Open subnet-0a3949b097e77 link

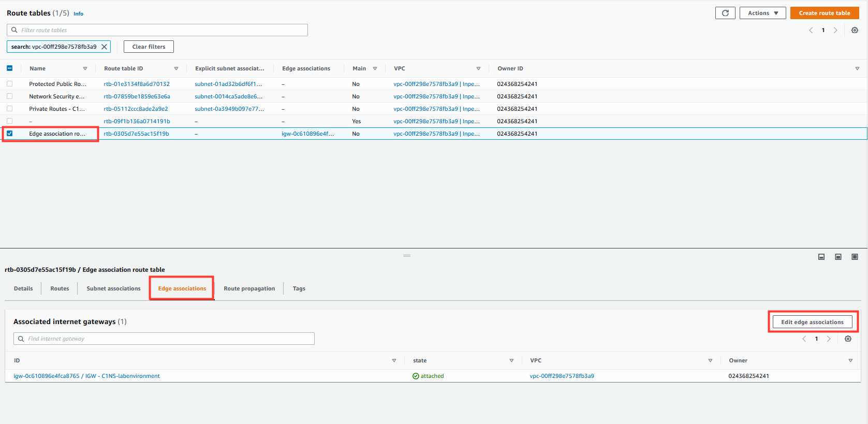pos(229,109)
